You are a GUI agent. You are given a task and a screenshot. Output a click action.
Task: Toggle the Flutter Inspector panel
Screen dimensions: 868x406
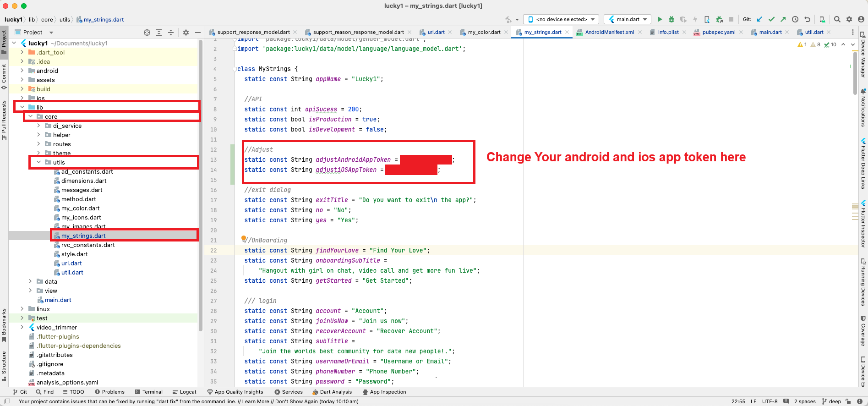pos(863,225)
